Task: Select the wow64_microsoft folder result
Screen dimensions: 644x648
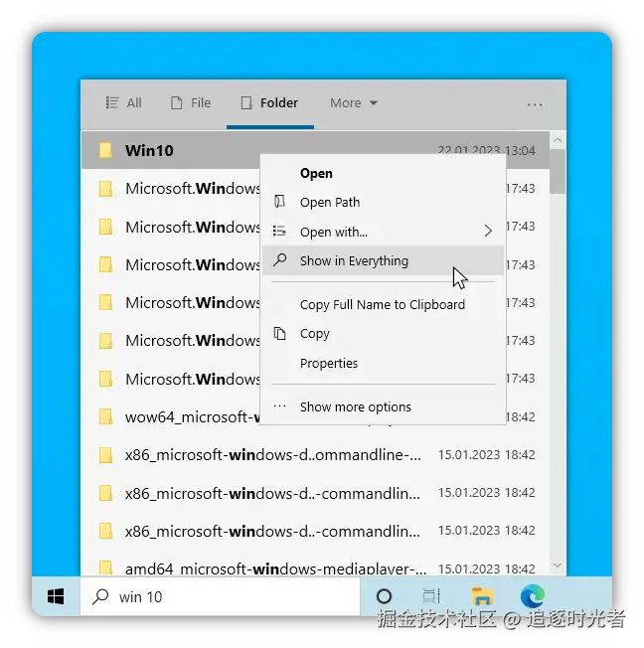Action: pyautogui.click(x=315, y=417)
